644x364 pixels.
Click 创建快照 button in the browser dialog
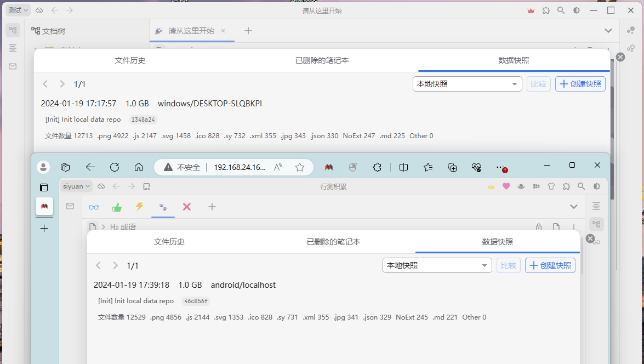[x=550, y=265]
